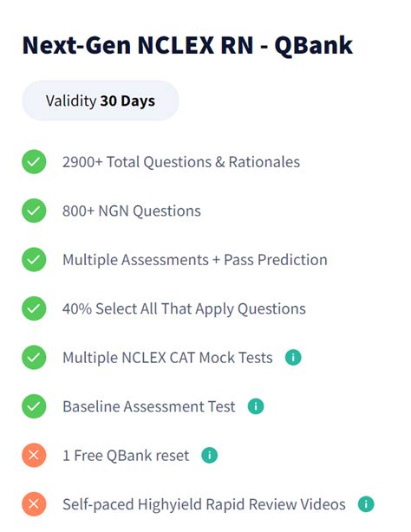This screenshot has height=532, width=411.
Task: Click the 800+ NGN Questions label
Action: [x=132, y=211]
